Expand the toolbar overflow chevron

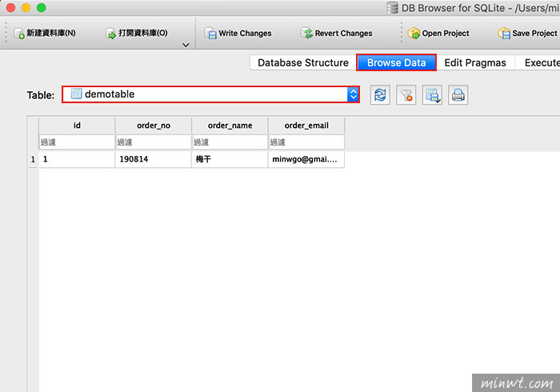click(186, 45)
